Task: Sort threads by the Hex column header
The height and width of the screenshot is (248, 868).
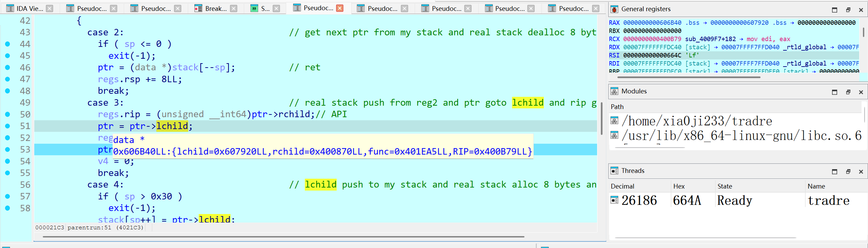Action: (693, 186)
